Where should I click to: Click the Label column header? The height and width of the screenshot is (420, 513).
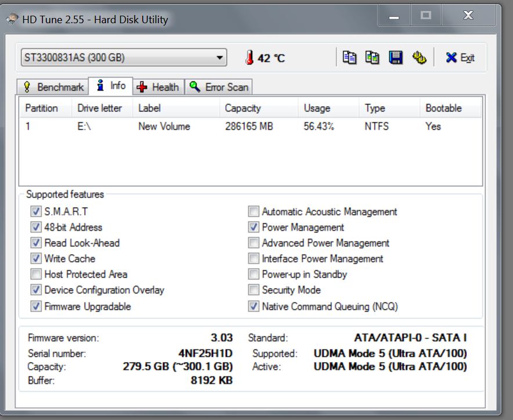pos(176,108)
